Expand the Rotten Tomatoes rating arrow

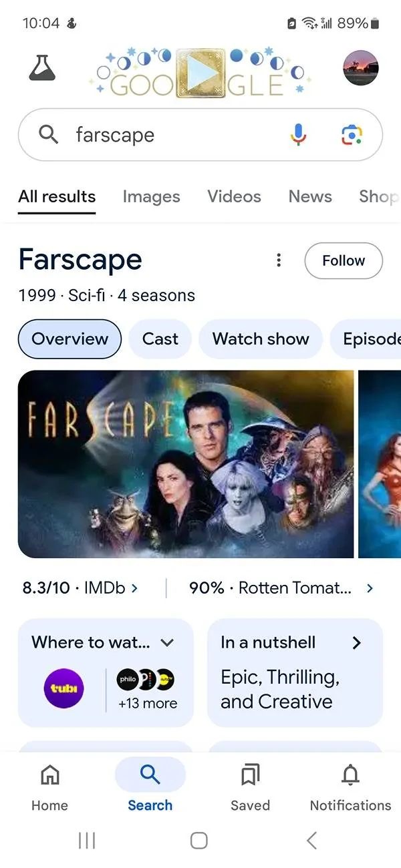pyautogui.click(x=370, y=588)
